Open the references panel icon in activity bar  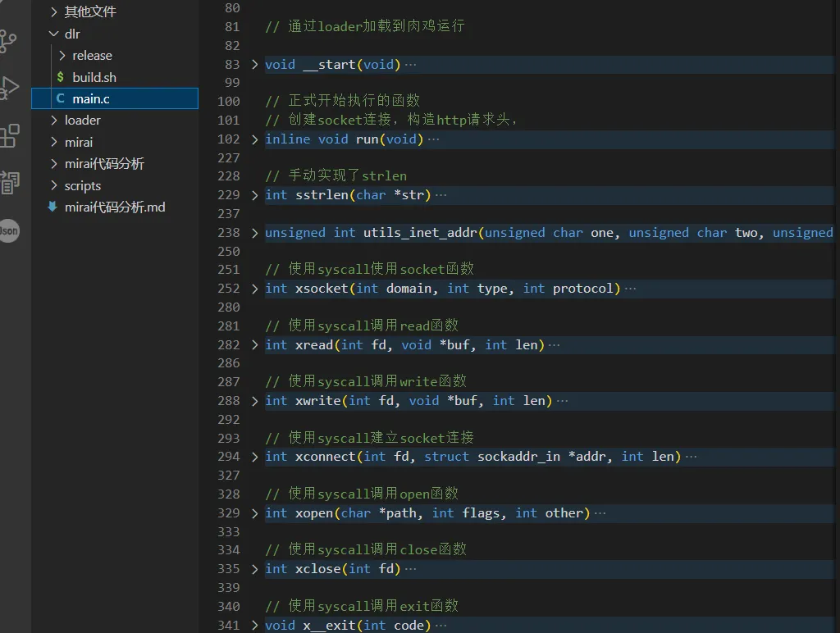click(8, 183)
